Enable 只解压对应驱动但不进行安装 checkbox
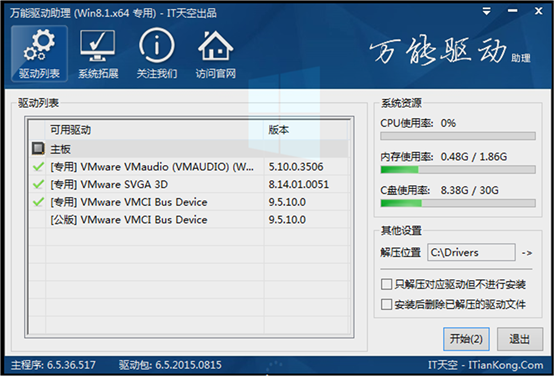554x376 pixels. coord(387,284)
